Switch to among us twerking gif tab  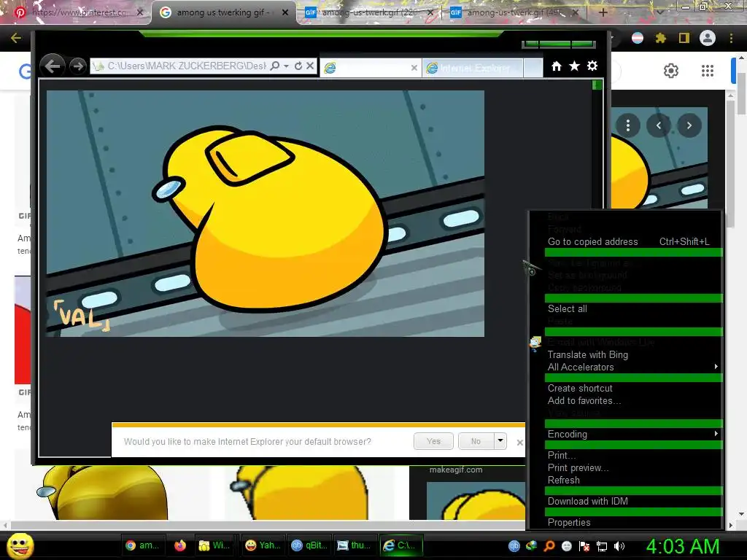(x=224, y=12)
